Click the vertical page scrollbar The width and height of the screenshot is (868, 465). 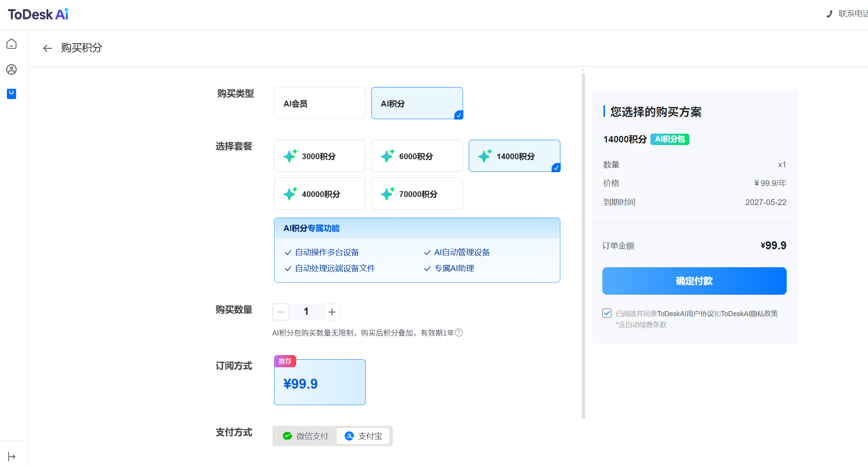pos(583,244)
